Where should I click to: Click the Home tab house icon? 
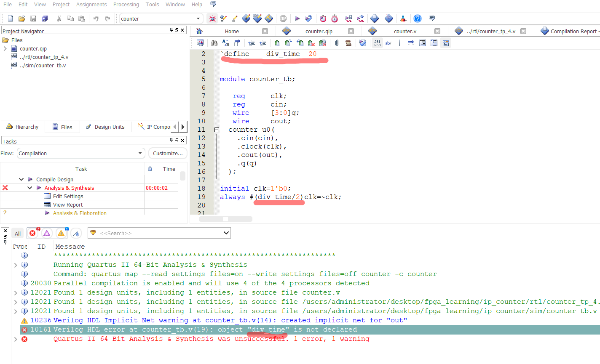pos(199,31)
